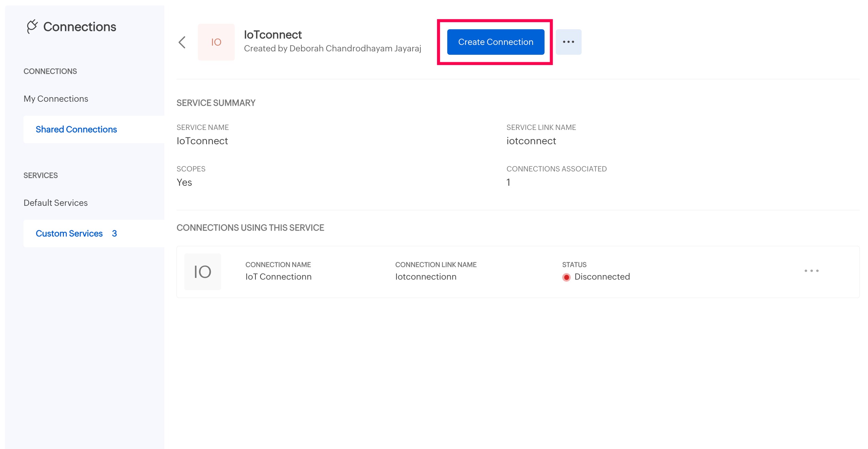Click the IoTconnect IO service logo
The image size is (868, 449).
pos(216,42)
